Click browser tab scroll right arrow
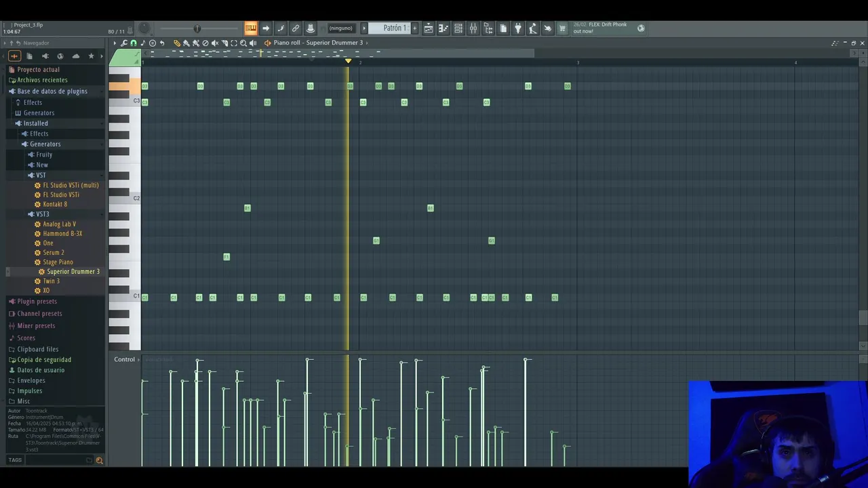Image resolution: width=868 pixels, height=488 pixels. click(102, 56)
